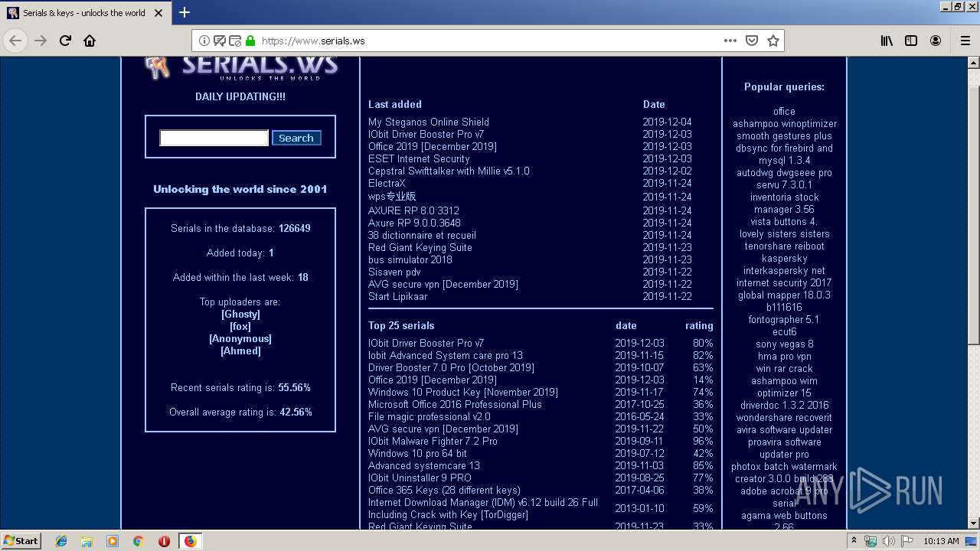Click the Search button
980x551 pixels.
[x=296, y=138]
